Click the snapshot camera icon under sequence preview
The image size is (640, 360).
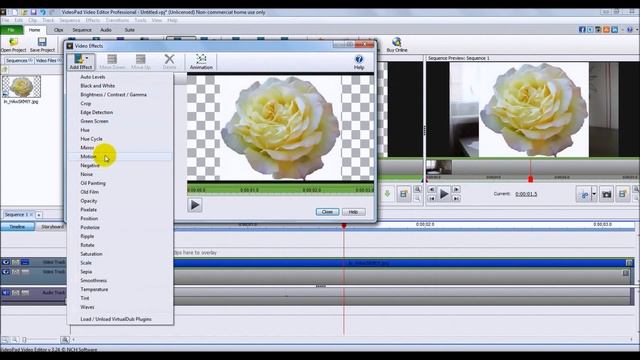pyautogui.click(x=607, y=194)
